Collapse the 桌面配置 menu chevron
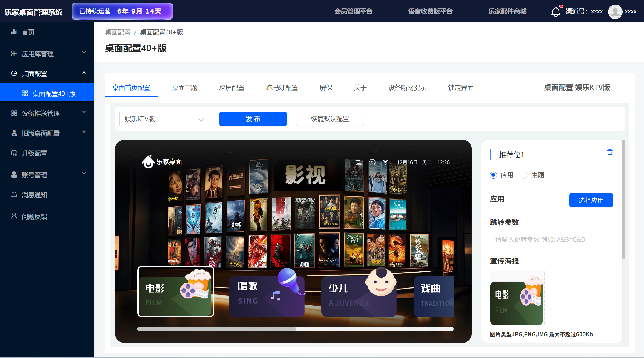 pos(84,73)
